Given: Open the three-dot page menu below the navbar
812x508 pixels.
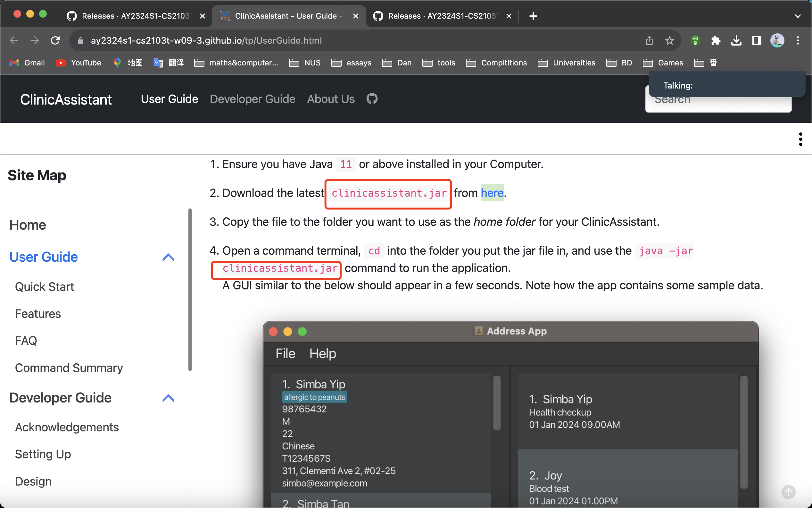Looking at the screenshot, I should tap(800, 139).
